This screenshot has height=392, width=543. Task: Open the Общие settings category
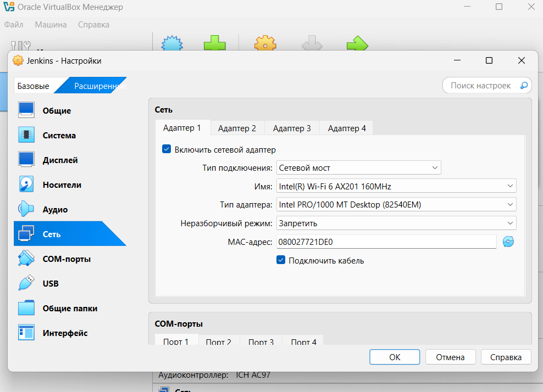click(70, 110)
